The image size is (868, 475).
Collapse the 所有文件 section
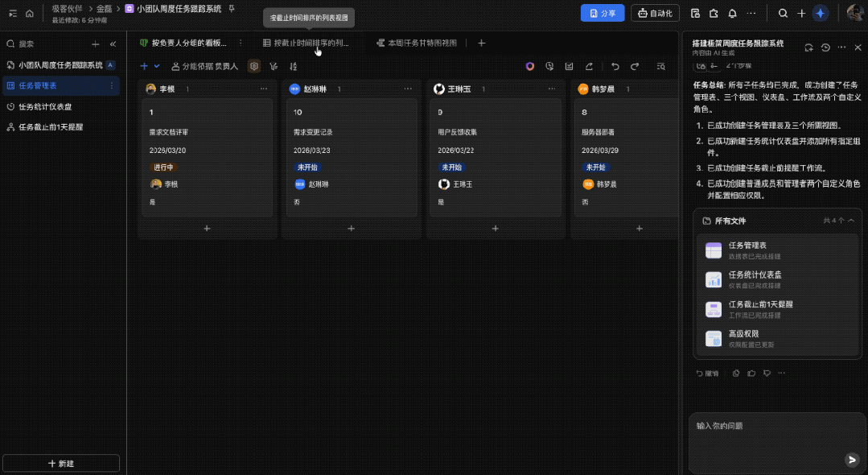click(851, 220)
